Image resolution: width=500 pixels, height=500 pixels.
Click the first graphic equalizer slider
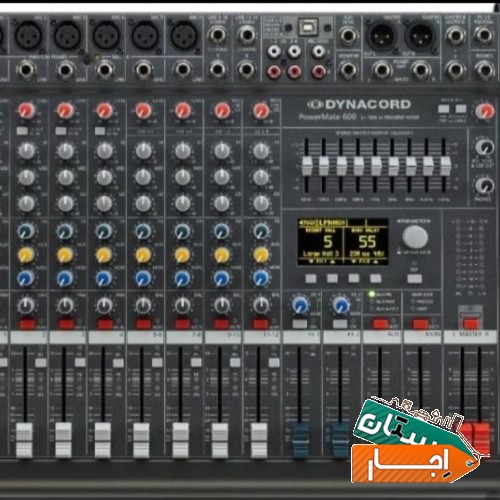307,166
